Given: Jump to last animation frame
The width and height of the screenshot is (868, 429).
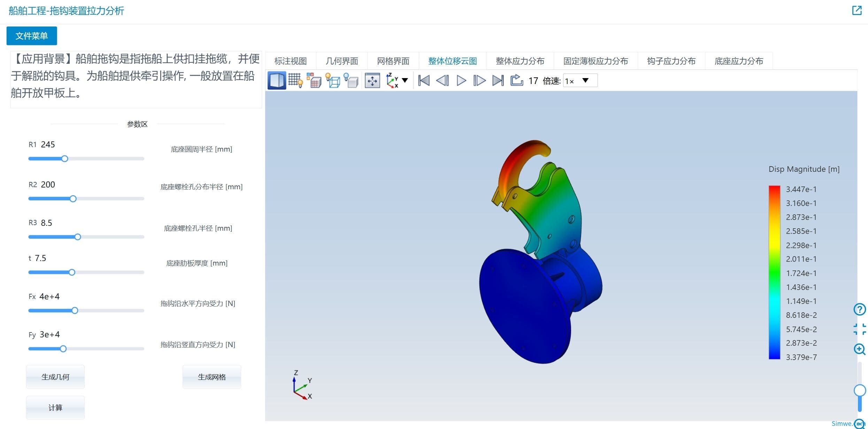Looking at the screenshot, I should point(498,81).
